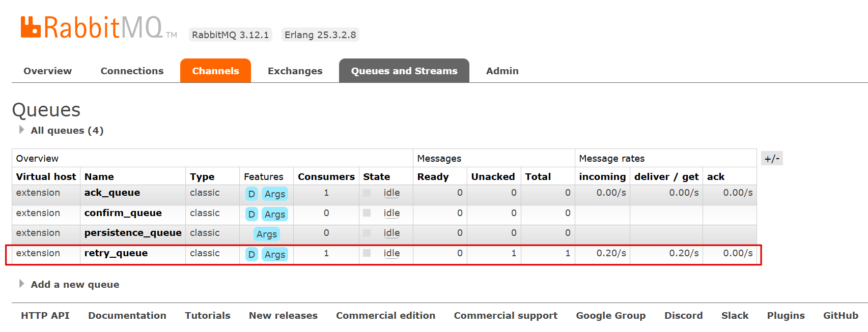Click the D feature badge for confirm_queue
Viewport: 868px width, 332px height.
point(251,214)
